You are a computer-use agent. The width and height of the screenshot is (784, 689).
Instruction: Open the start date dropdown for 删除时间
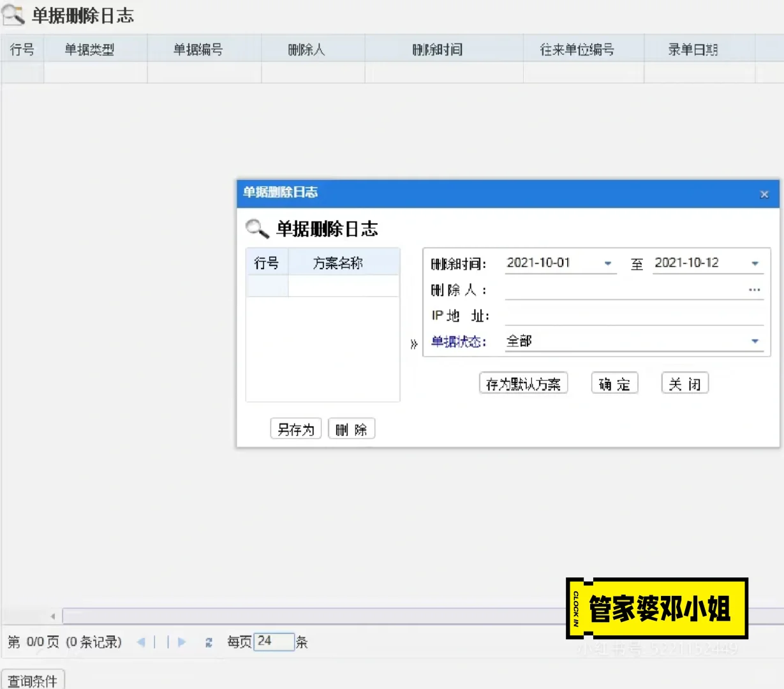pos(609,263)
